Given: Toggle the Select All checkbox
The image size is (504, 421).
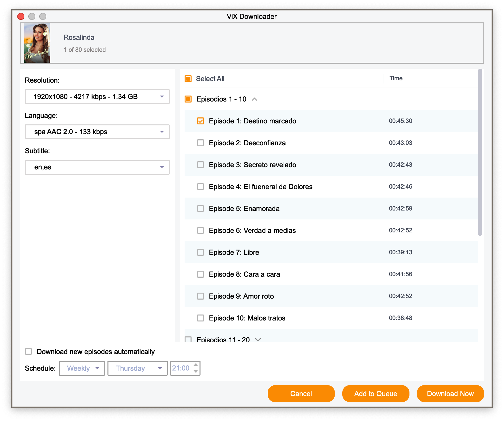Looking at the screenshot, I should [188, 79].
